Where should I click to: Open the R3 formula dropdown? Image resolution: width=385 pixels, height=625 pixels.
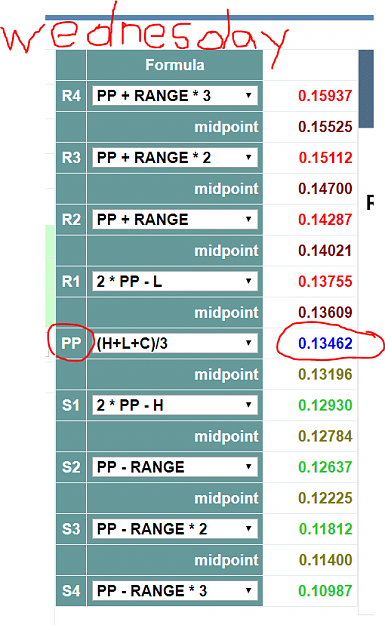tap(175, 157)
